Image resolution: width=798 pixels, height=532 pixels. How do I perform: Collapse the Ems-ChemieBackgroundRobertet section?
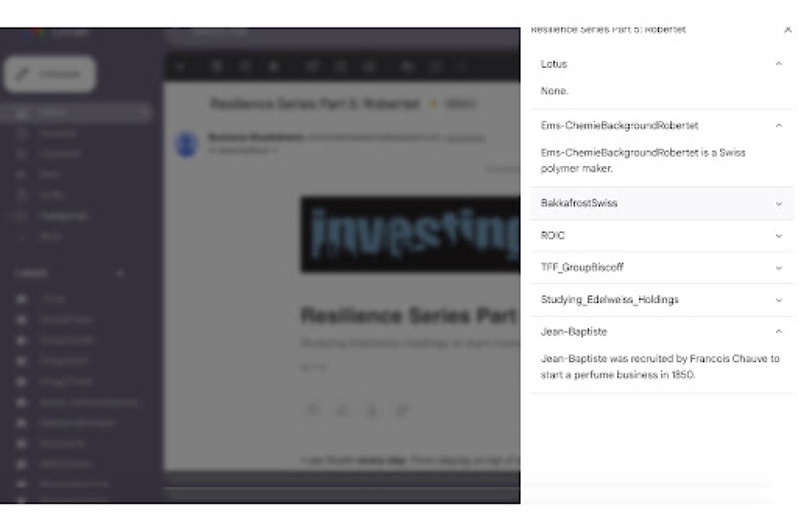click(x=778, y=126)
